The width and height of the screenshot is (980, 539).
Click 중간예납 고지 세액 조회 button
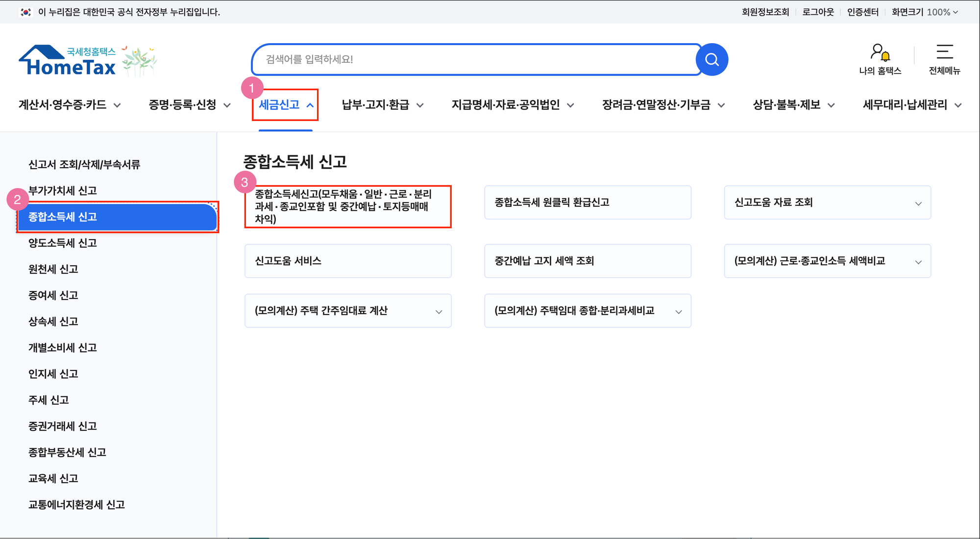tap(587, 261)
